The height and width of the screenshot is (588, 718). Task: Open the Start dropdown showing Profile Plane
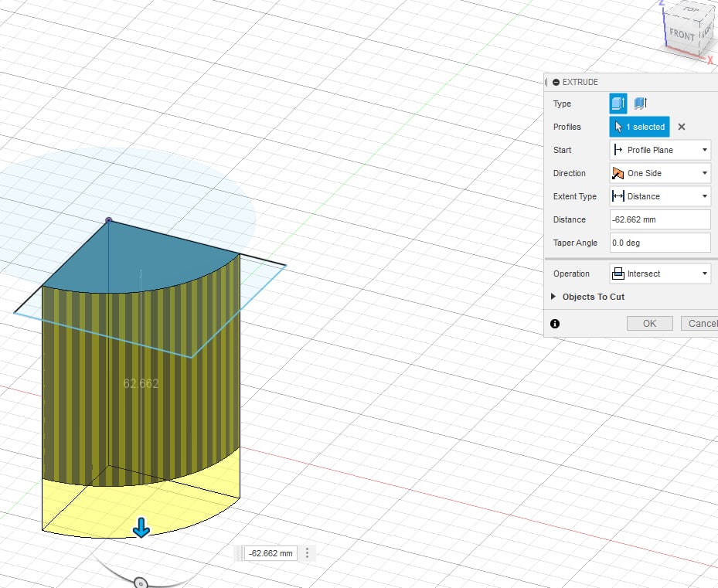coord(660,150)
